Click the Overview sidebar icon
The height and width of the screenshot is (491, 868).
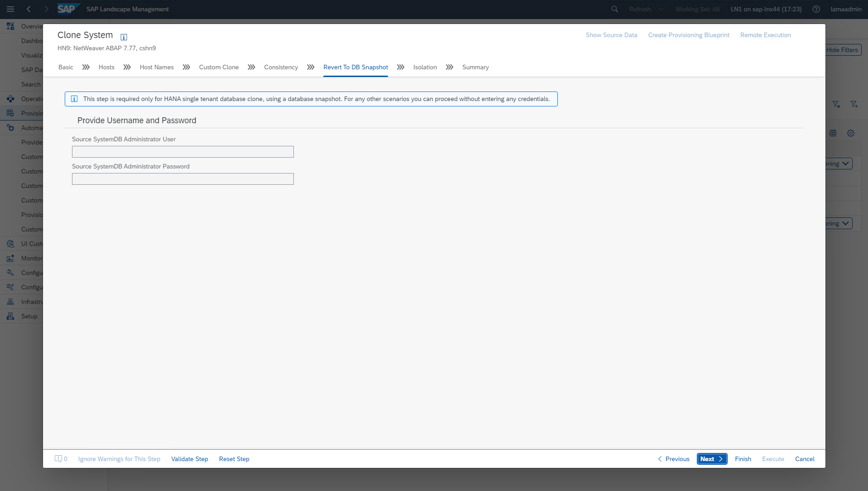[10, 26]
